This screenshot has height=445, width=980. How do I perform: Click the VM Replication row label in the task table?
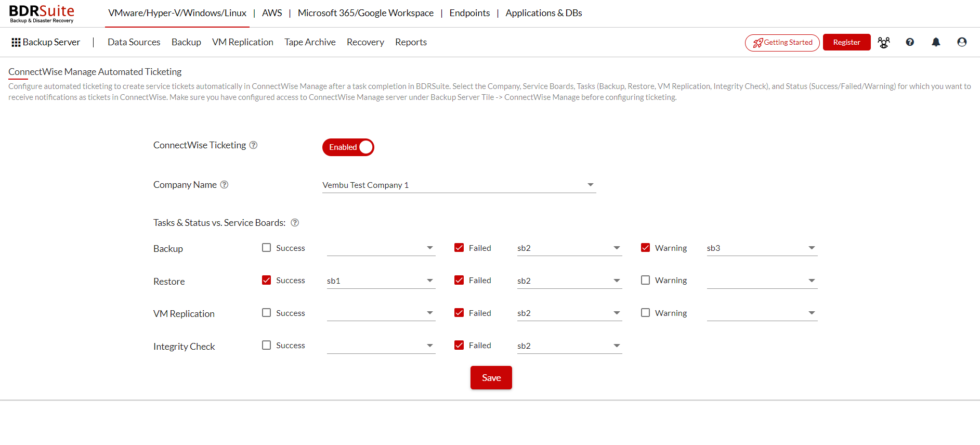coord(184,314)
